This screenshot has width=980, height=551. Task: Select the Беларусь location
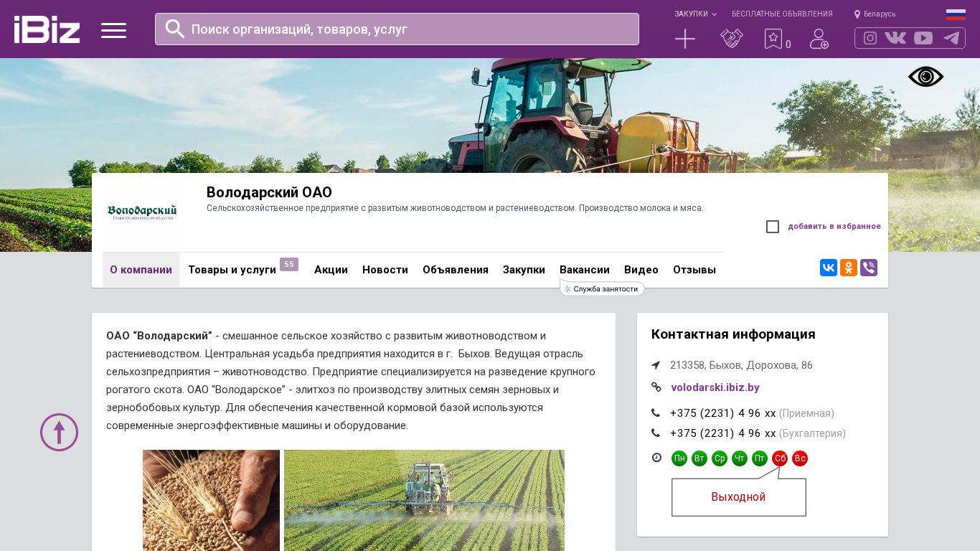[x=875, y=14]
